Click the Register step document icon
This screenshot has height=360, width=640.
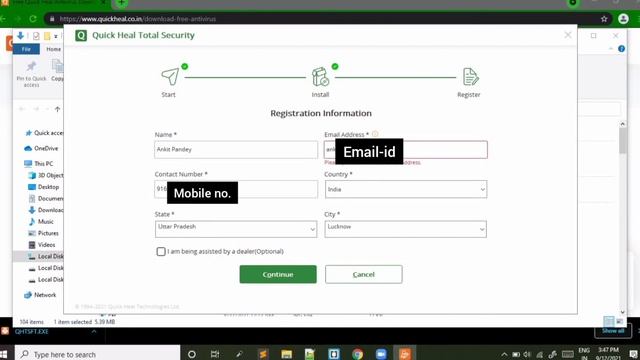470,77
